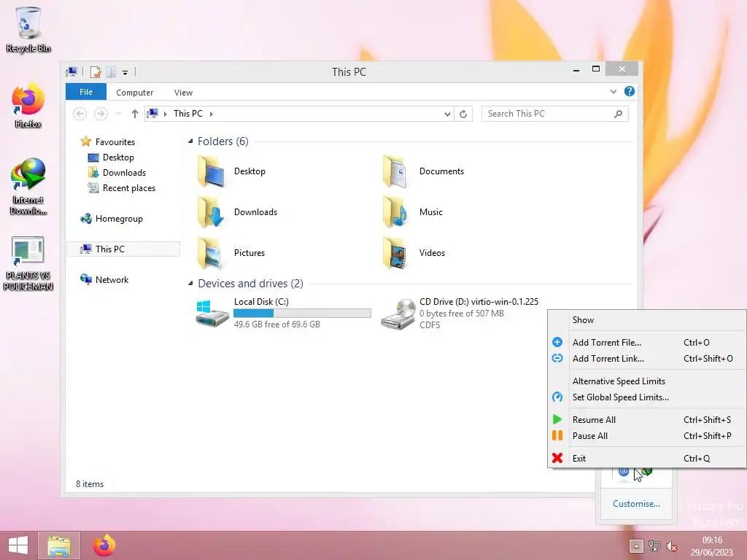The height and width of the screenshot is (560, 747).
Task: Click the chevron after This PC in the address bar
Action: [211, 114]
